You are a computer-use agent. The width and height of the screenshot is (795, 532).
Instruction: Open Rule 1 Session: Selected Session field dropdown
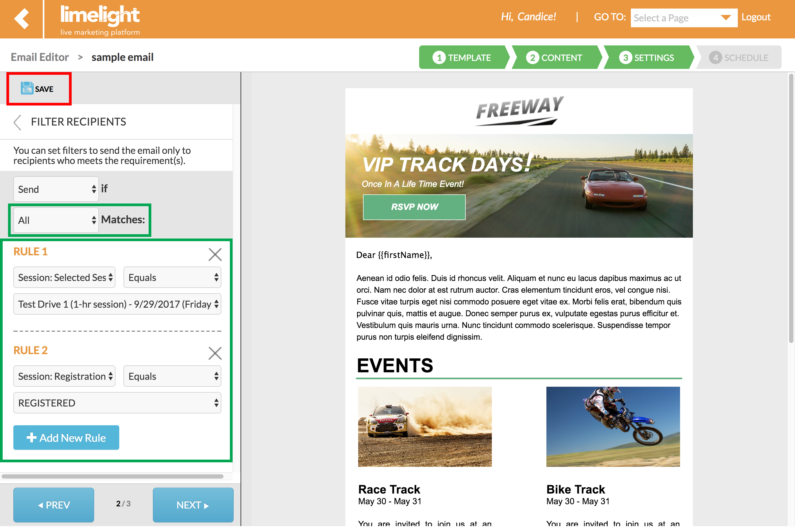click(64, 277)
